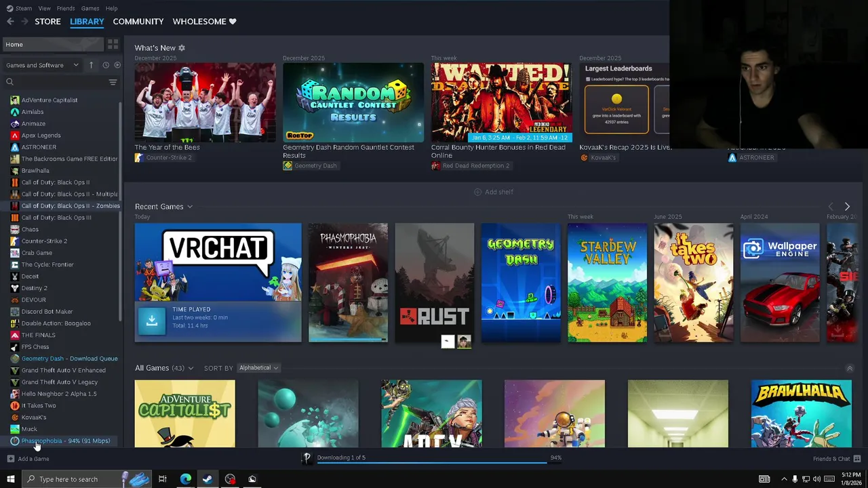The width and height of the screenshot is (868, 488).
Task: Click the microphone tray icon
Action: tap(795, 479)
